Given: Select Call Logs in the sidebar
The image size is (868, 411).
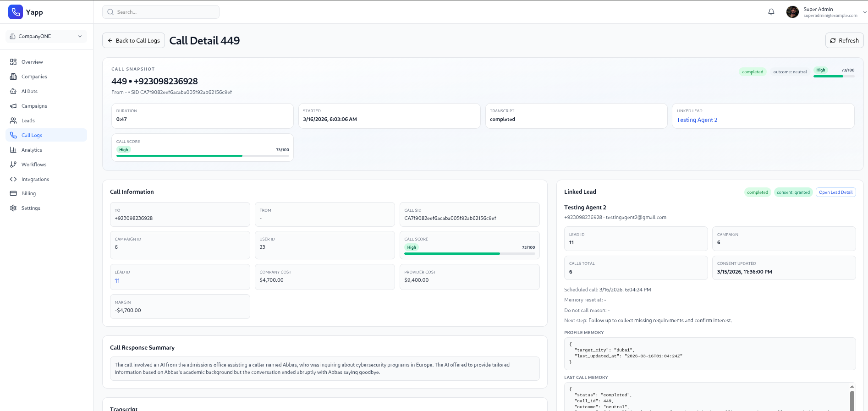Looking at the screenshot, I should 46,135.
